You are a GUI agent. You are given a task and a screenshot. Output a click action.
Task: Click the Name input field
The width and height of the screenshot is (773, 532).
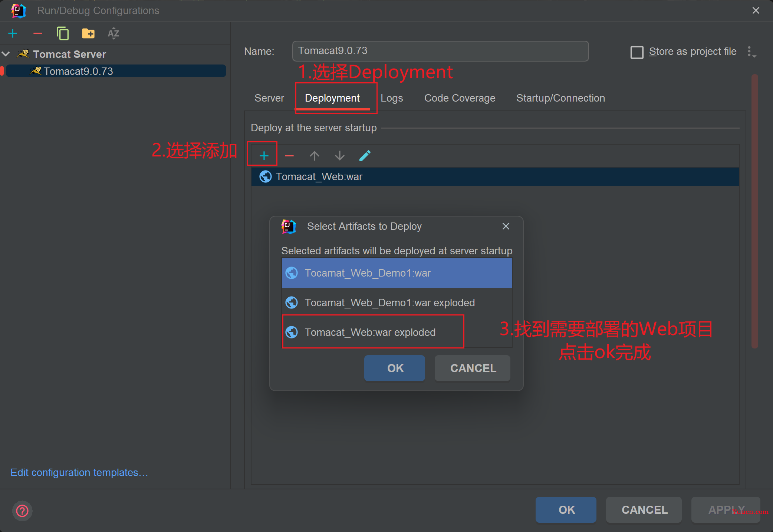pos(441,51)
